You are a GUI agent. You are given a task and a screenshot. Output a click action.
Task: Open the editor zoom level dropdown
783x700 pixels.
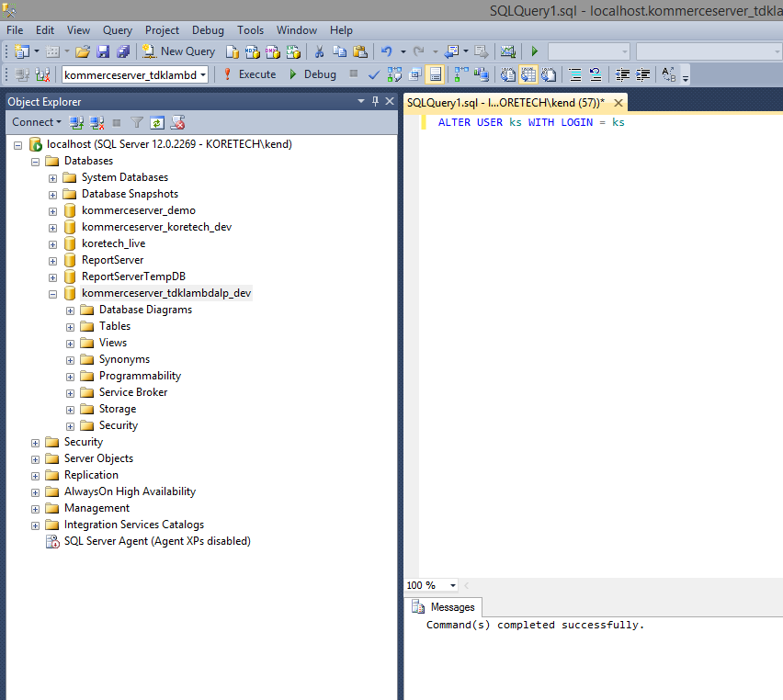point(453,585)
